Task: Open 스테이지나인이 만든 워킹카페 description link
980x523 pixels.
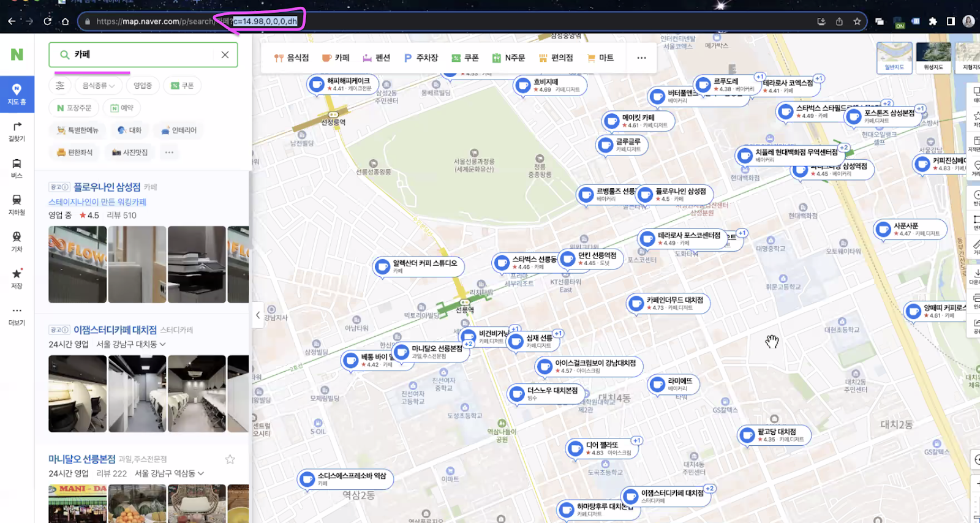Action: [97, 201]
